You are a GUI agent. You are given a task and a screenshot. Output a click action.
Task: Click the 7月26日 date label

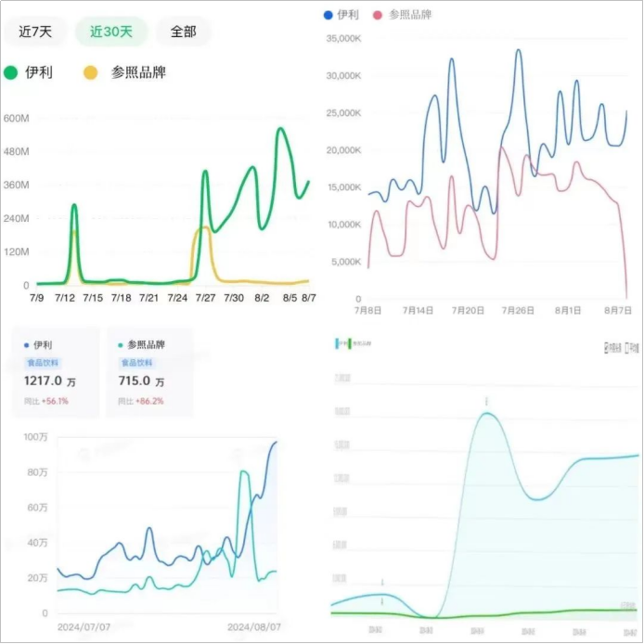[518, 310]
